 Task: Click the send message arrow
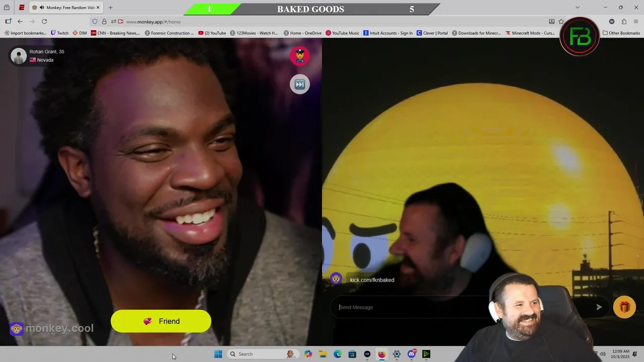(x=599, y=307)
